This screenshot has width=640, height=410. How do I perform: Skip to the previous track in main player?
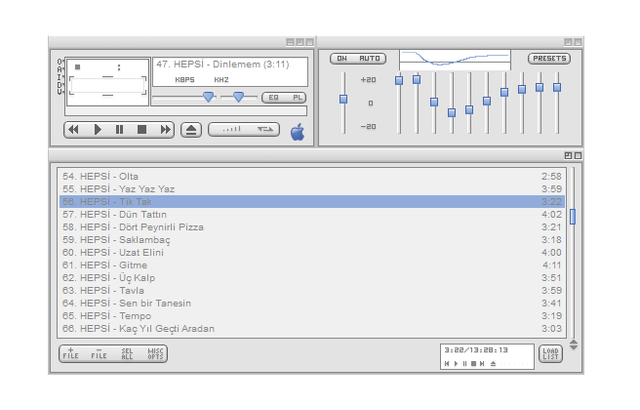pos(73,130)
